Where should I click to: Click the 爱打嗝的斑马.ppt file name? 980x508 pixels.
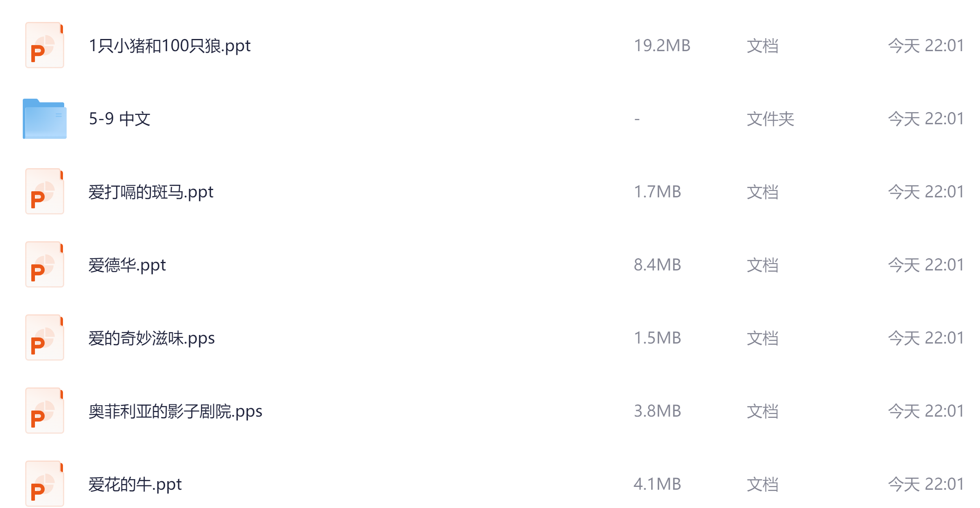151,192
